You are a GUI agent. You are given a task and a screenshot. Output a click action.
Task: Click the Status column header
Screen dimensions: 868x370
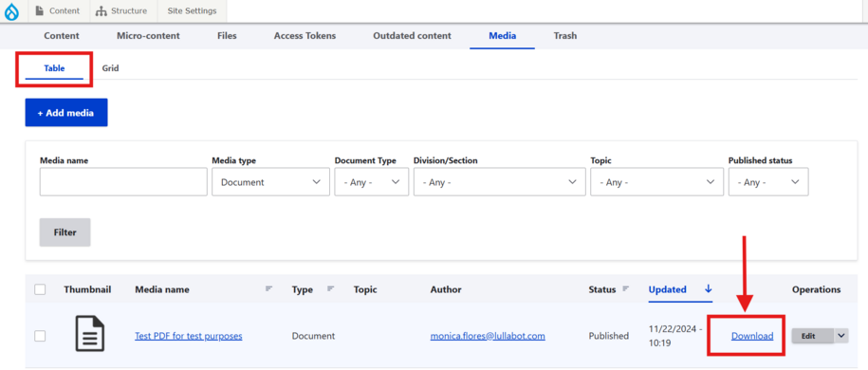pos(601,289)
